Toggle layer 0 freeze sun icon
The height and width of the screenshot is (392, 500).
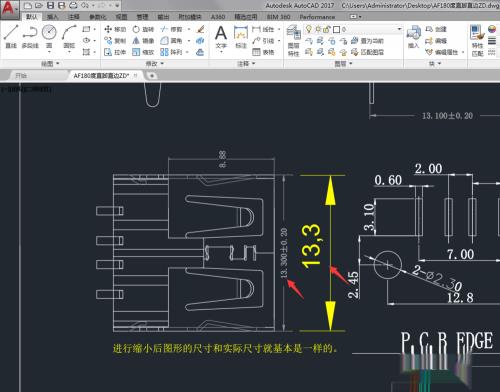pos(318,29)
